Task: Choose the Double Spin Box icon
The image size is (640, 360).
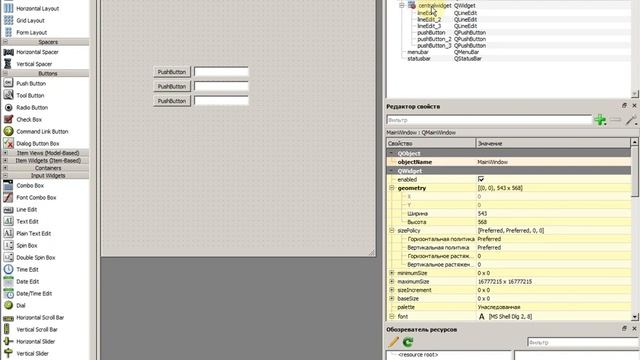Action: (8, 258)
